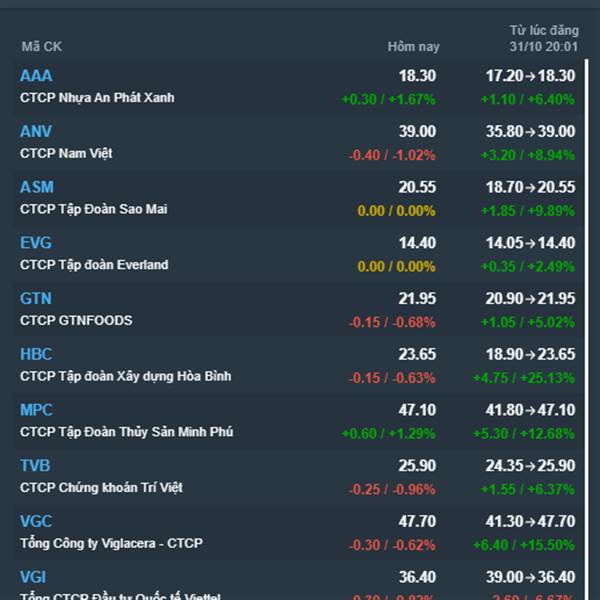This screenshot has width=600, height=600.
Task: Open the AAA stock ticker link
Action: pos(36,76)
